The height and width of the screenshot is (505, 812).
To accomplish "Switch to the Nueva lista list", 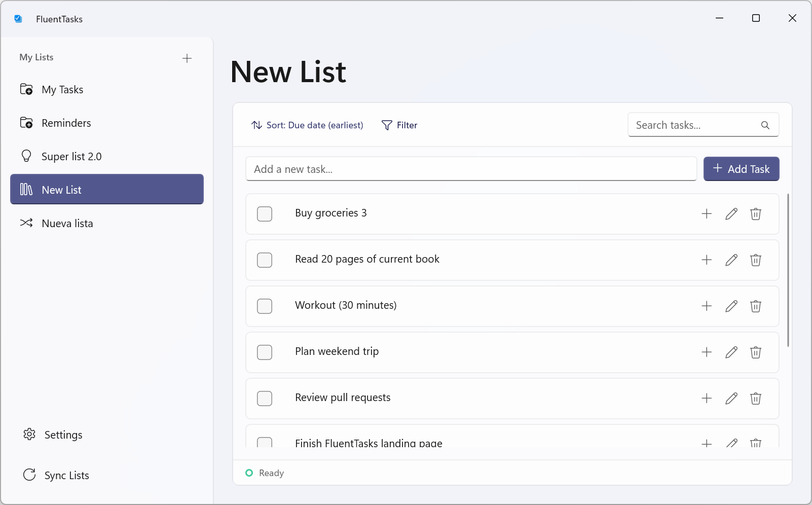I will pyautogui.click(x=67, y=224).
